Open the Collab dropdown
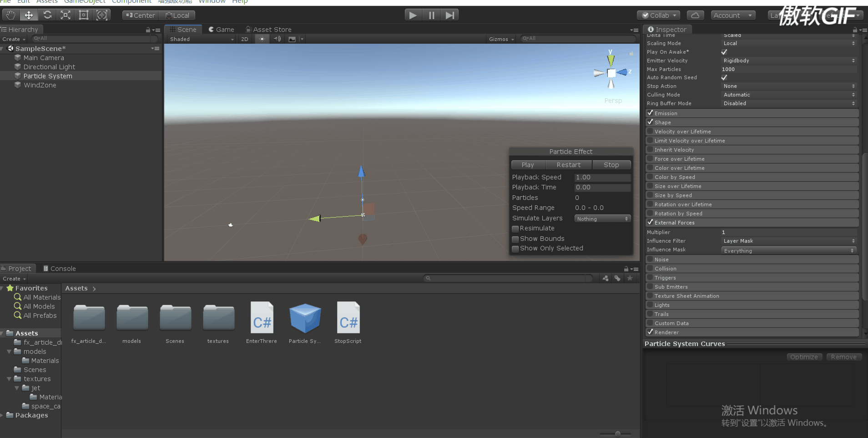The width and height of the screenshot is (868, 438). coord(659,15)
